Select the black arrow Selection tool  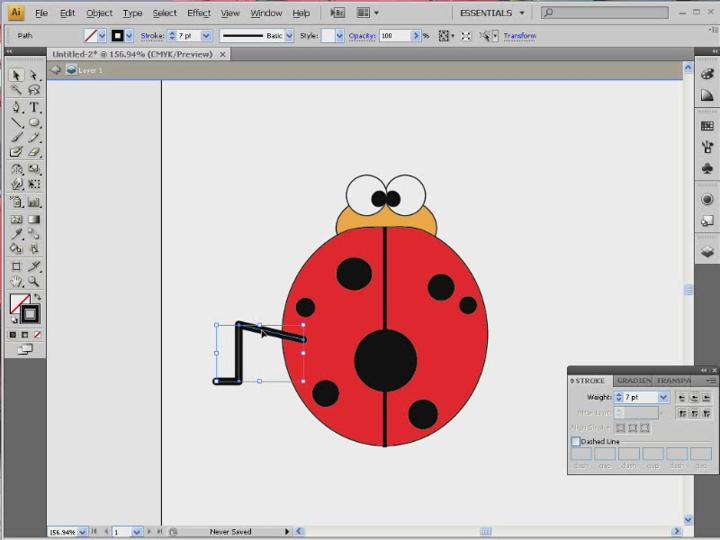(16, 75)
